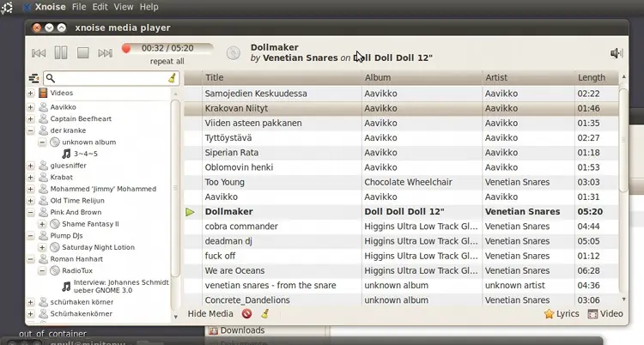Expand the Aavikko artist node
644x345 pixels.
[30, 107]
